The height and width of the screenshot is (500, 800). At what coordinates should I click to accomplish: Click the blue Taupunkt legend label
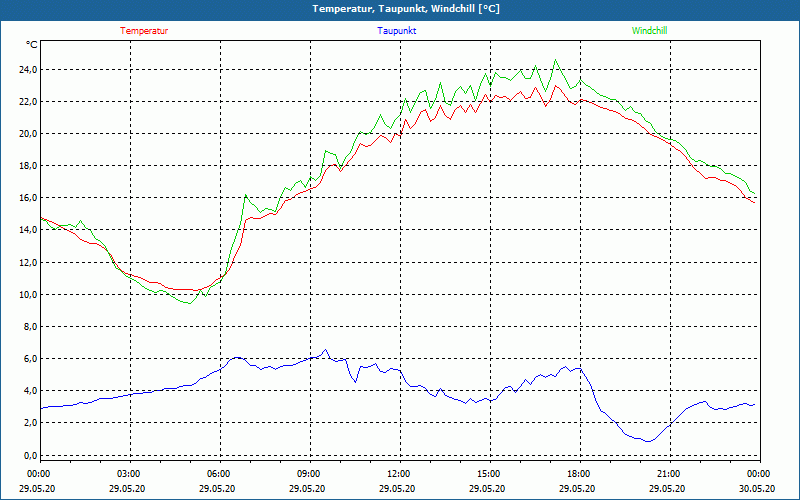click(396, 31)
